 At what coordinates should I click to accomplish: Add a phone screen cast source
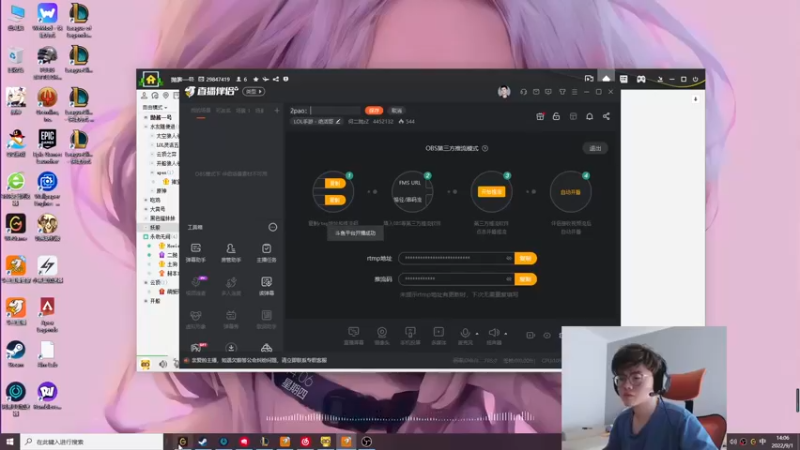[410, 336]
